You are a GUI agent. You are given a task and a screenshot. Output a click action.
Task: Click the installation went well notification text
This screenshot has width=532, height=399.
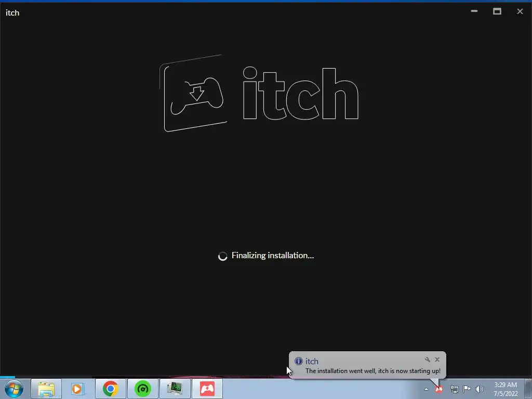(x=373, y=371)
